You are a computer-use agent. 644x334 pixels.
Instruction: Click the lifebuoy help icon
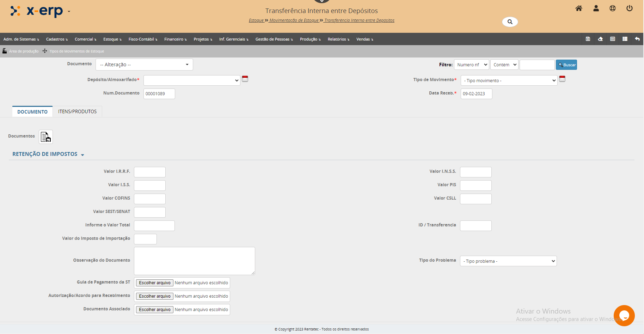pos(613,8)
